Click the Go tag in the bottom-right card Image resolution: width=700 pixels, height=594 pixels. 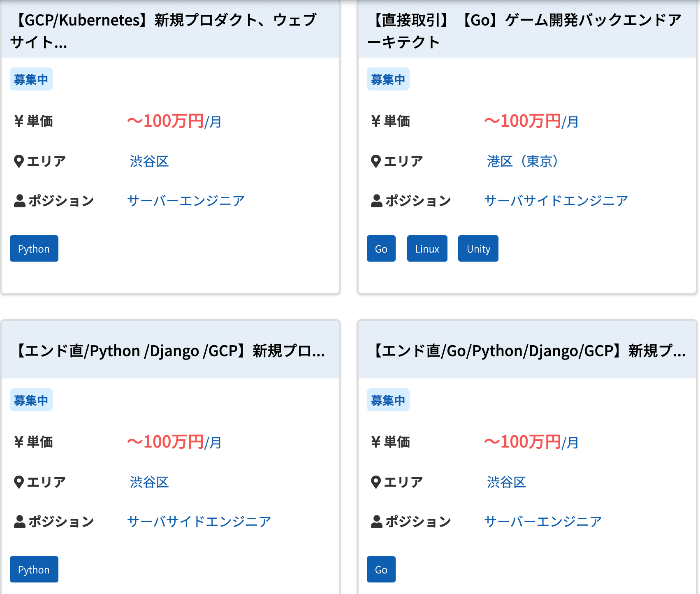(x=381, y=570)
